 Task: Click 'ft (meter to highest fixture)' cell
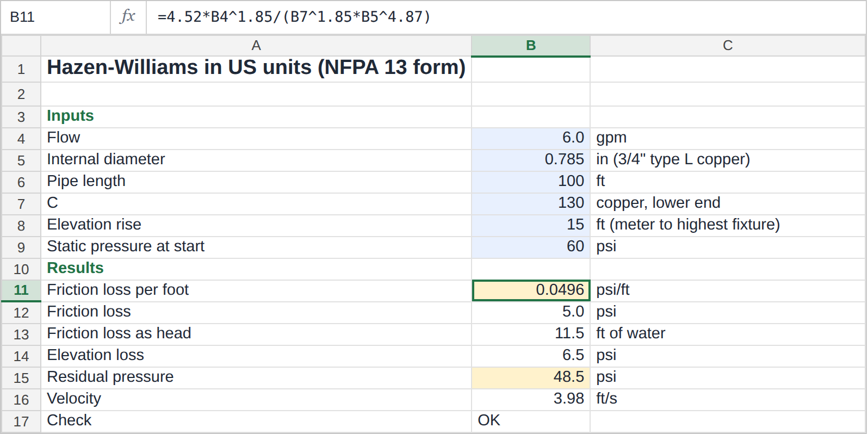click(728, 226)
